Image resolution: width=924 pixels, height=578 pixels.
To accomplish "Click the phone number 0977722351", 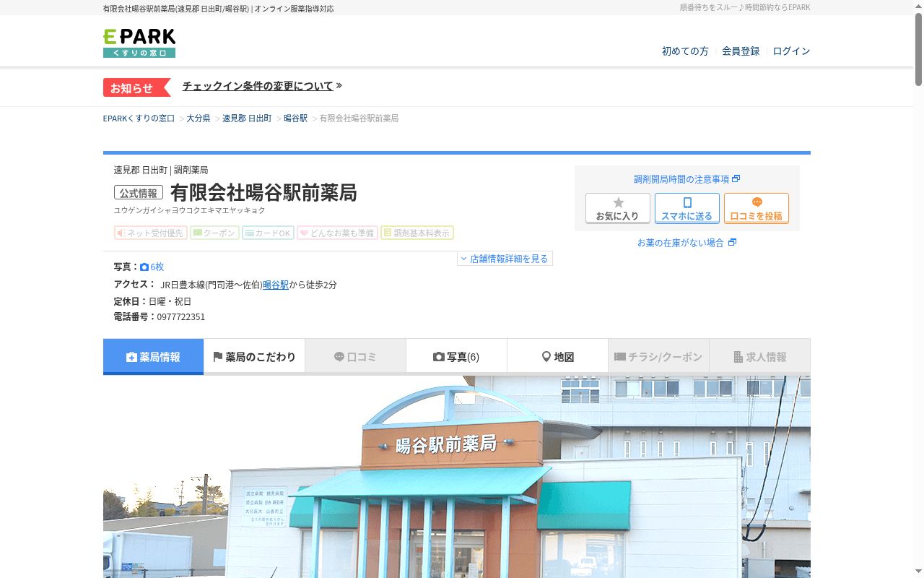I will 181,317.
